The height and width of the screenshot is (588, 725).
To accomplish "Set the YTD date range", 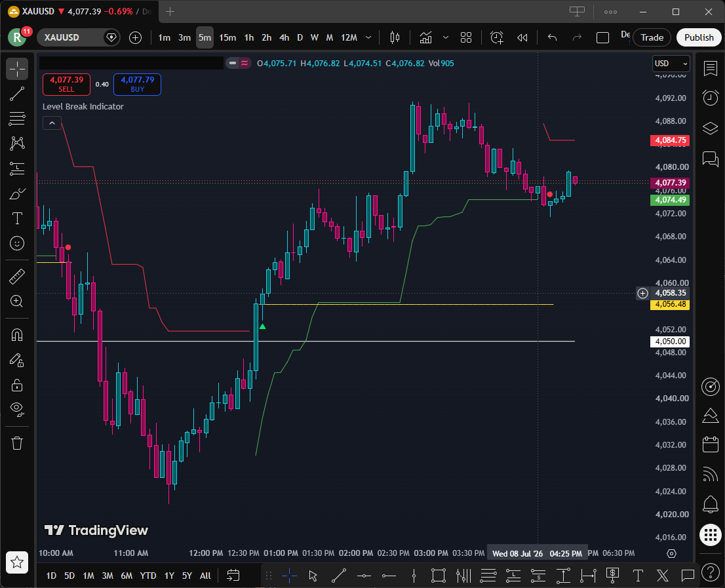I will (148, 576).
